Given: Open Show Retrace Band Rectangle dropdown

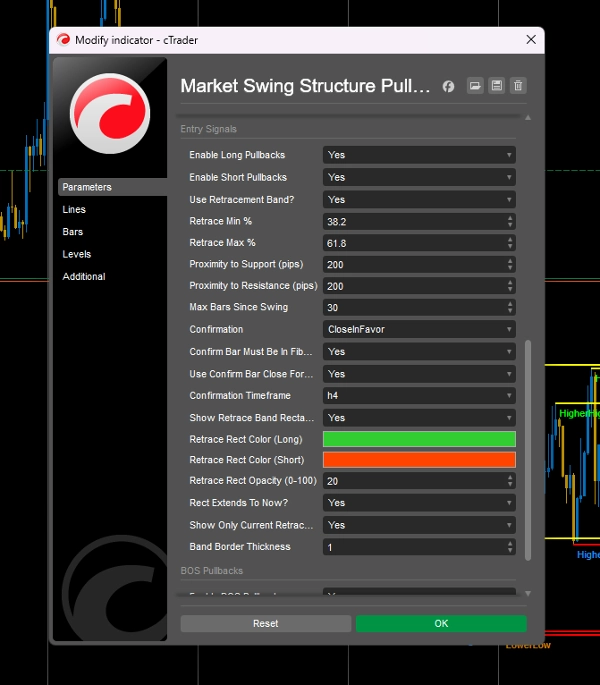Looking at the screenshot, I should point(419,418).
